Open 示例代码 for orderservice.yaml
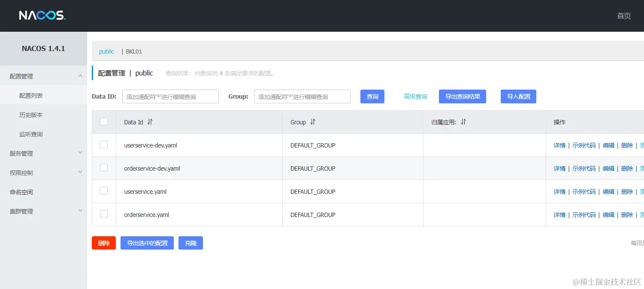644x289 pixels. (584, 215)
